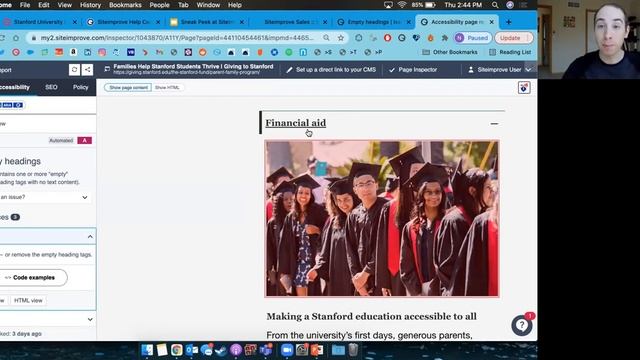Open the Financial aid heading link

click(x=296, y=123)
